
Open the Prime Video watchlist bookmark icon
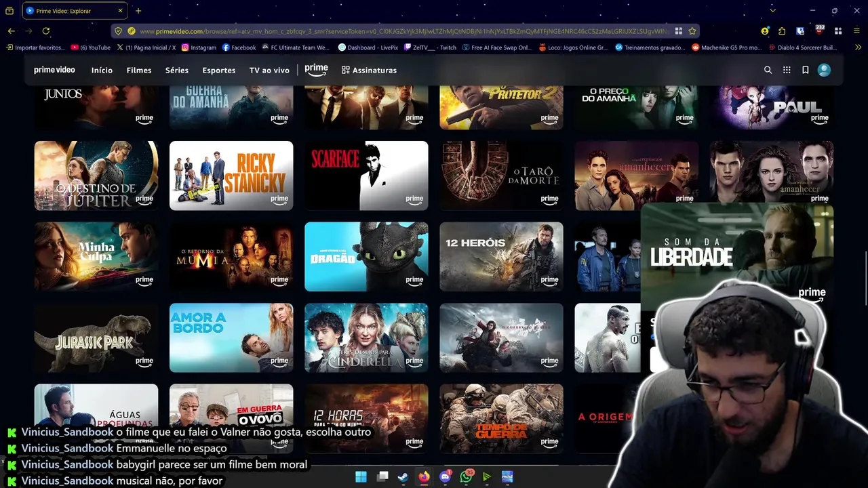806,70
